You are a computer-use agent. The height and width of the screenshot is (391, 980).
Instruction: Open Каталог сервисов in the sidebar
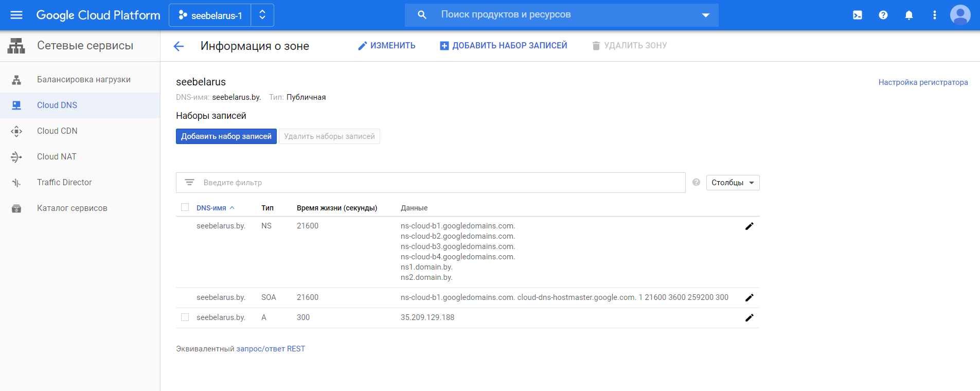point(72,208)
